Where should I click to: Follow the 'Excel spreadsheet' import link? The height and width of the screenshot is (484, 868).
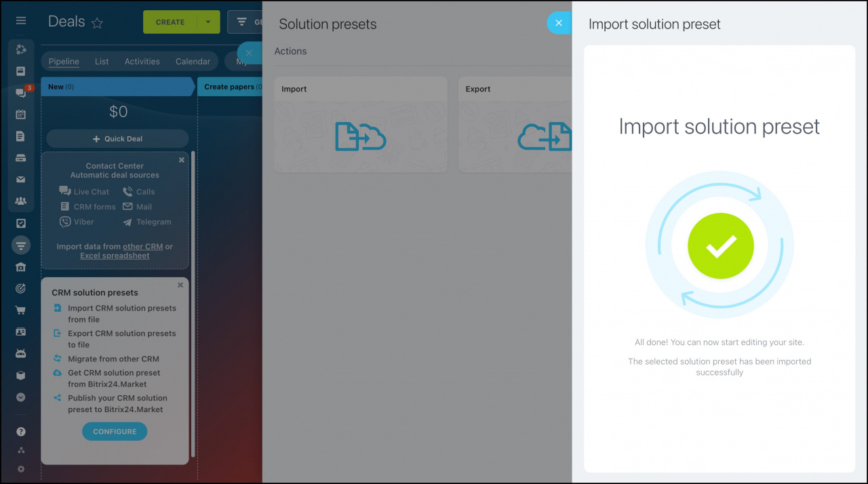pos(115,256)
